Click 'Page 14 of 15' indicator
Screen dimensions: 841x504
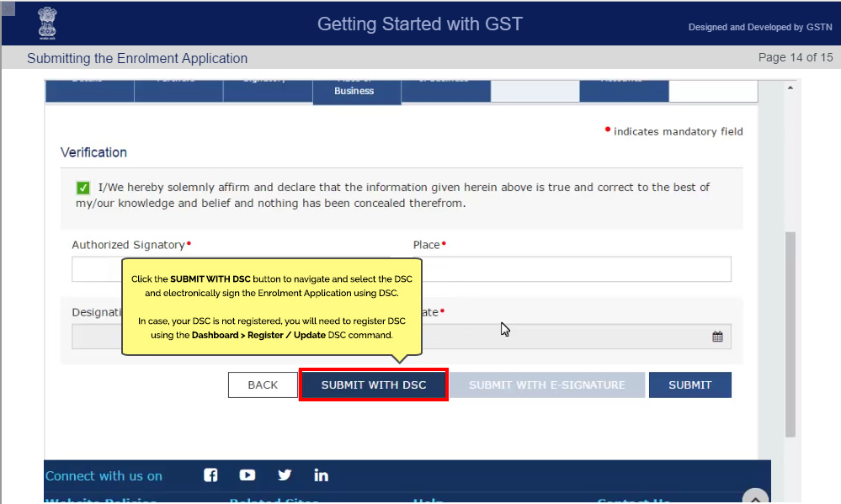tap(796, 57)
